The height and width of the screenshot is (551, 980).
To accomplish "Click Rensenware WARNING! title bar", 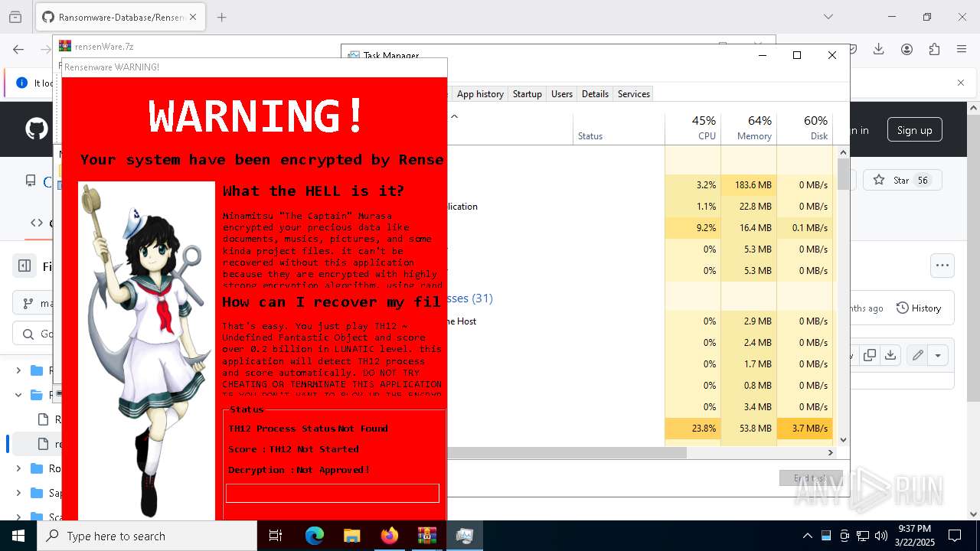I will [253, 67].
